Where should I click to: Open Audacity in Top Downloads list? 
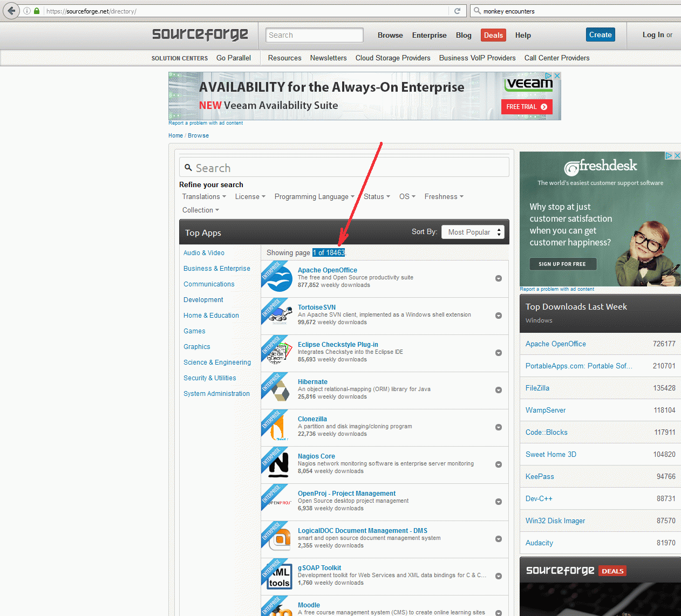coord(539,543)
